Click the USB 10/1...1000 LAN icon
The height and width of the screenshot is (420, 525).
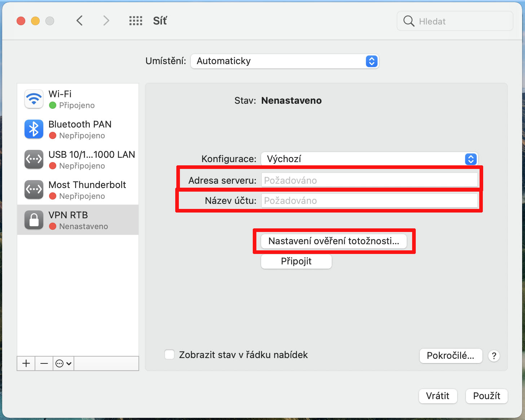[34, 160]
